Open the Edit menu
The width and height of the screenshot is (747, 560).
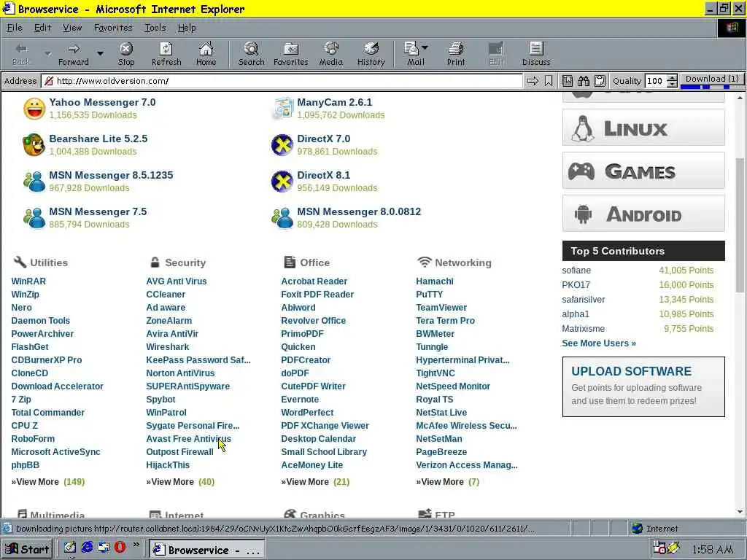pos(42,28)
